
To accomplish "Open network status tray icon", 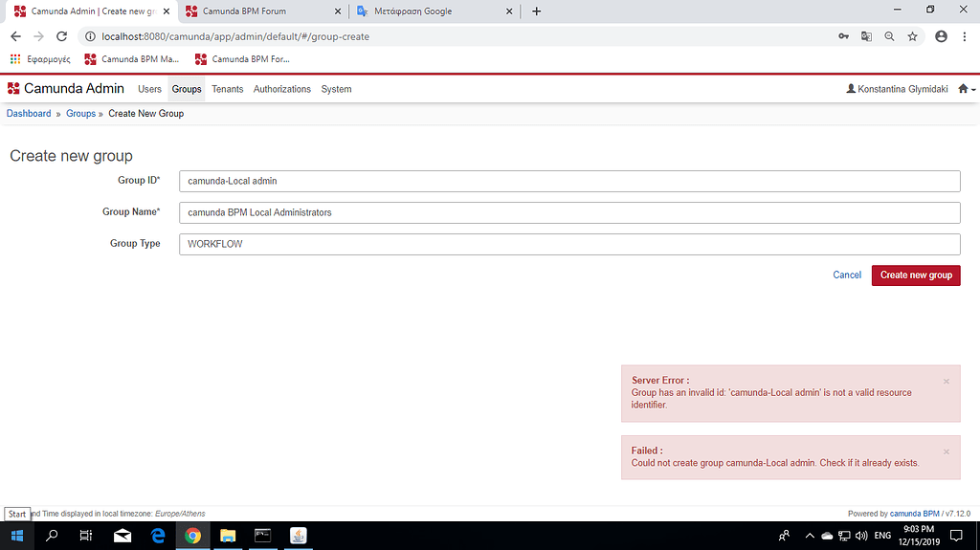I will tap(844, 536).
